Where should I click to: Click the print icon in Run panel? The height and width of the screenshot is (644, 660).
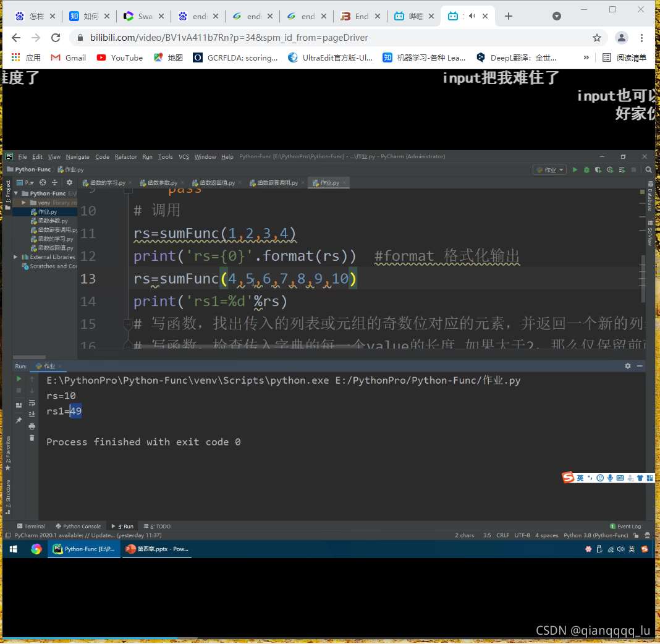pos(32,426)
